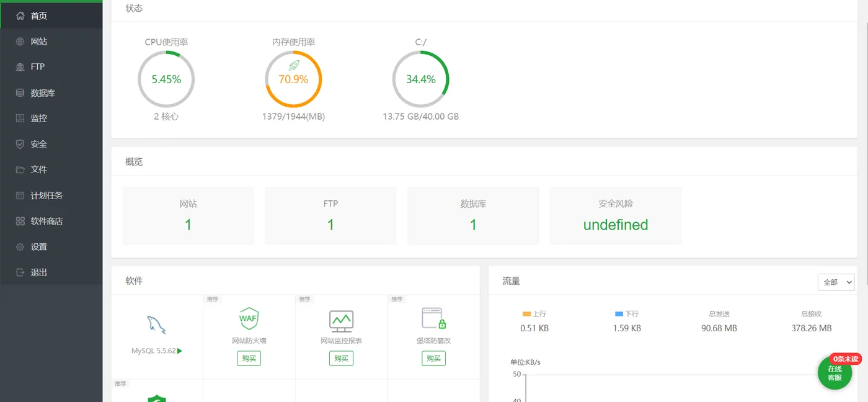Open the 全部 traffic dropdown
This screenshot has height=402, width=868.
click(836, 282)
